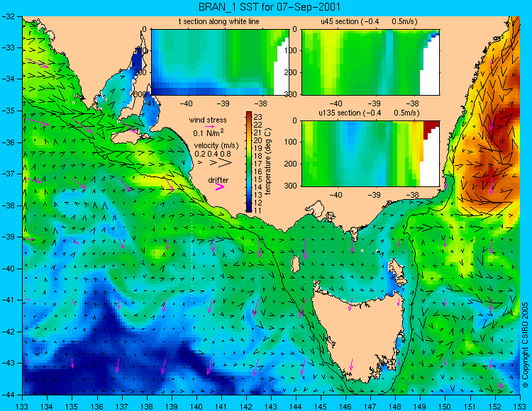Click the 'drifter' legend label
This screenshot has height=411, width=532.
pyautogui.click(x=218, y=180)
